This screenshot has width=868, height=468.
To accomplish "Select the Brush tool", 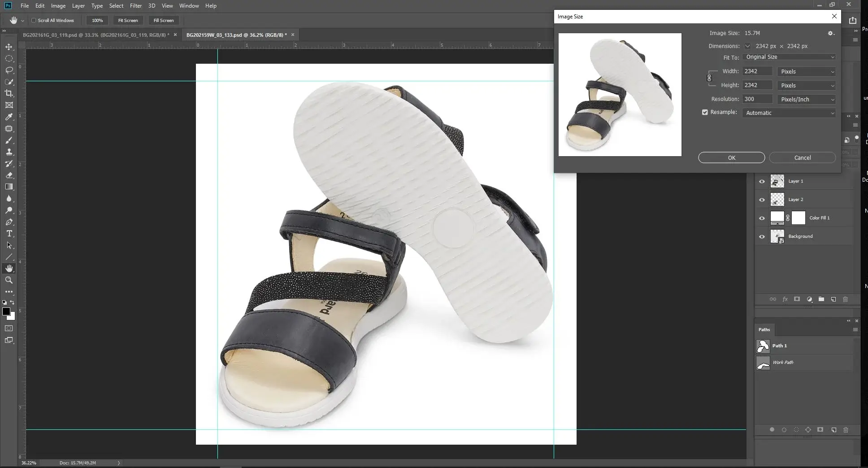I will click(9, 140).
